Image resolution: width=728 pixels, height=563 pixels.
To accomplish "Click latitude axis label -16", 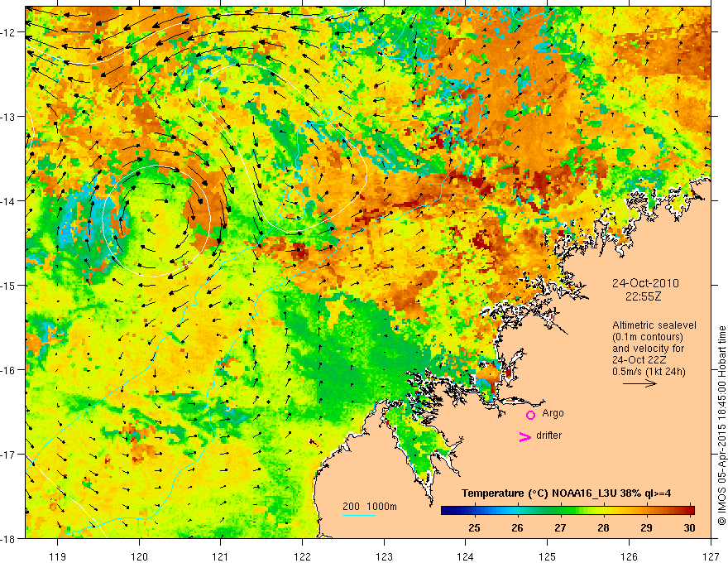I will pyautogui.click(x=10, y=370).
